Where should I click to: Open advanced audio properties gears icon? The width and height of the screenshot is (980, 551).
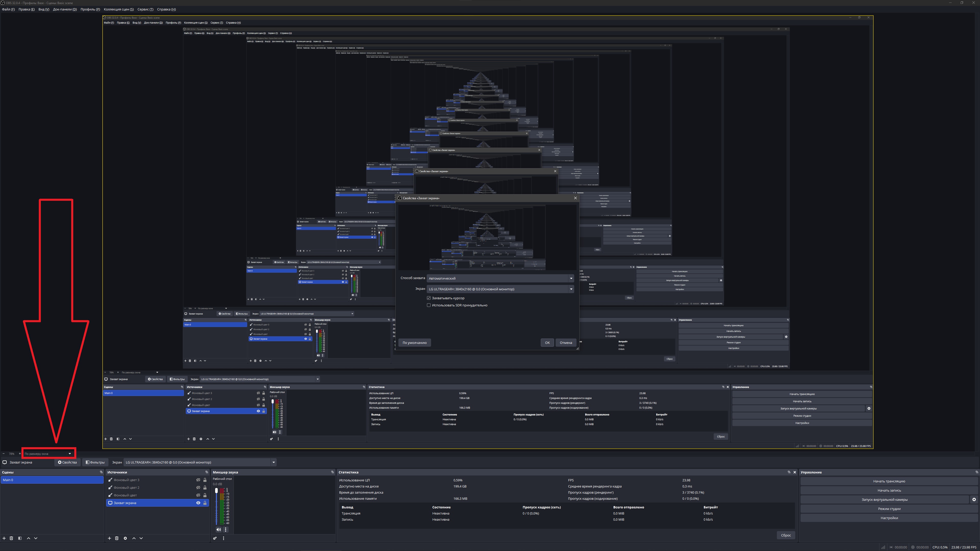click(x=215, y=538)
